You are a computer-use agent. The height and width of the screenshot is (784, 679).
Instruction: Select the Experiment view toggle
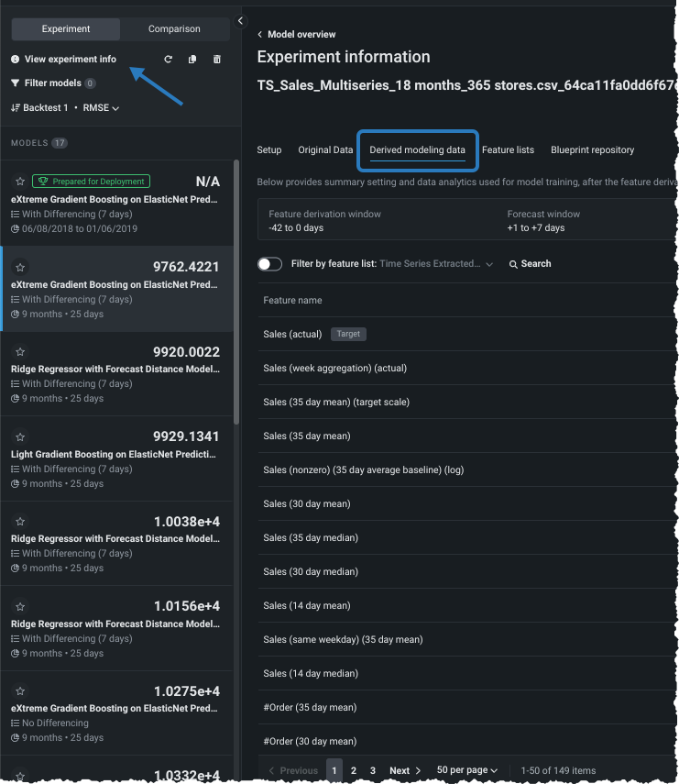coord(66,29)
